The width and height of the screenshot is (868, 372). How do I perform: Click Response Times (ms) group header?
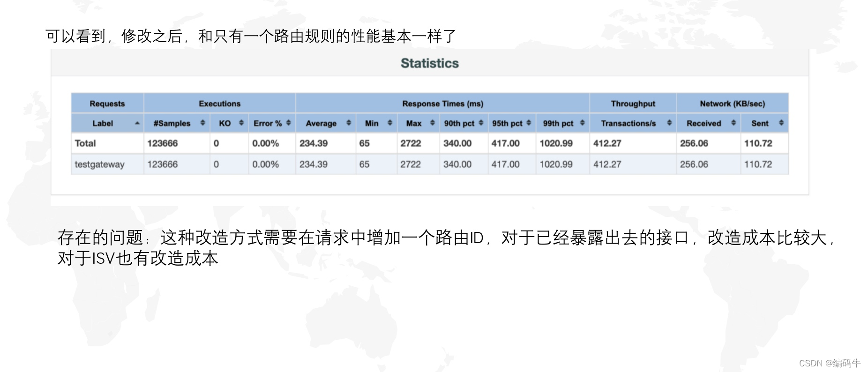click(x=442, y=104)
